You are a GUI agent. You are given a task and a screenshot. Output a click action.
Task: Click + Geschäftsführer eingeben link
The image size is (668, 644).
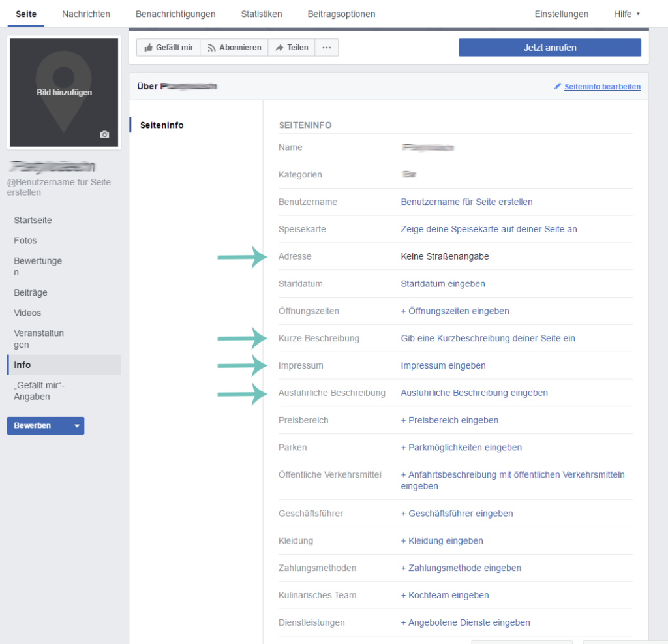[457, 514]
